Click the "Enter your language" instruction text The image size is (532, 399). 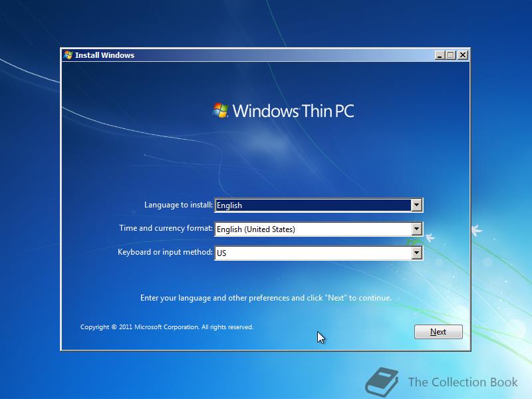pos(266,298)
